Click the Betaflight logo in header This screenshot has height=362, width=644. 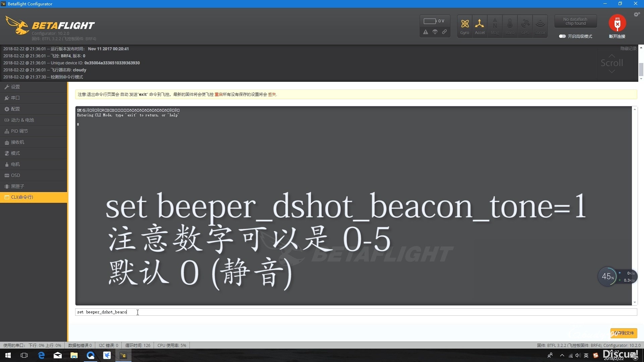tap(50, 25)
